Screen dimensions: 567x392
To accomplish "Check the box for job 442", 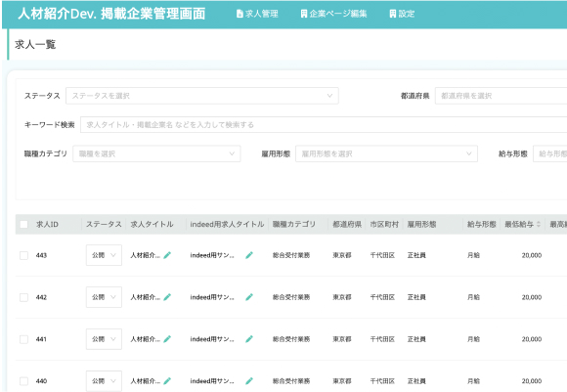I will coord(23,297).
